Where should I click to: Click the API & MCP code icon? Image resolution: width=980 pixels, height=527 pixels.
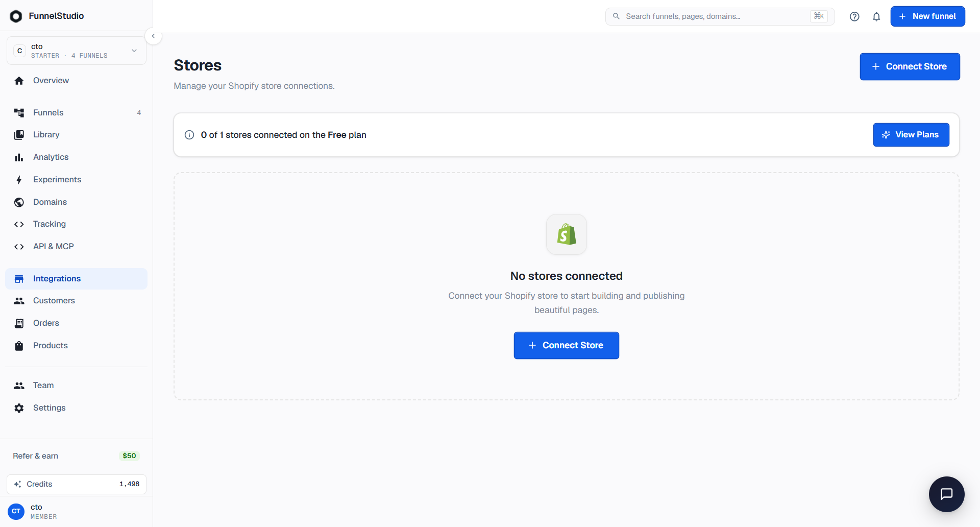tap(19, 247)
